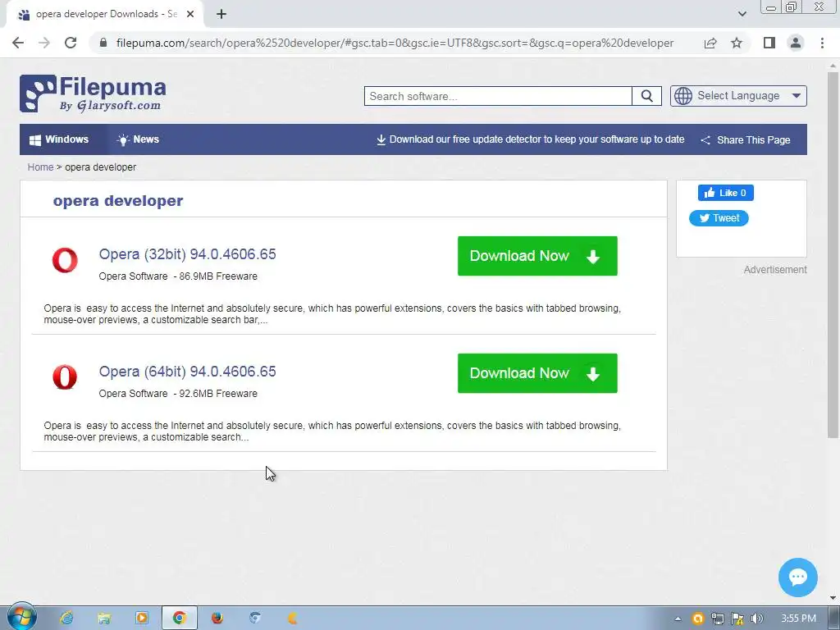This screenshot has width=840, height=630.
Task: Click the 3:55 PM clock
Action: click(798, 619)
